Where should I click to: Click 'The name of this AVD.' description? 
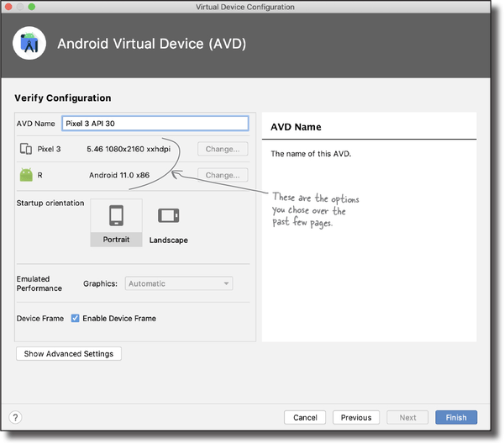click(x=311, y=154)
